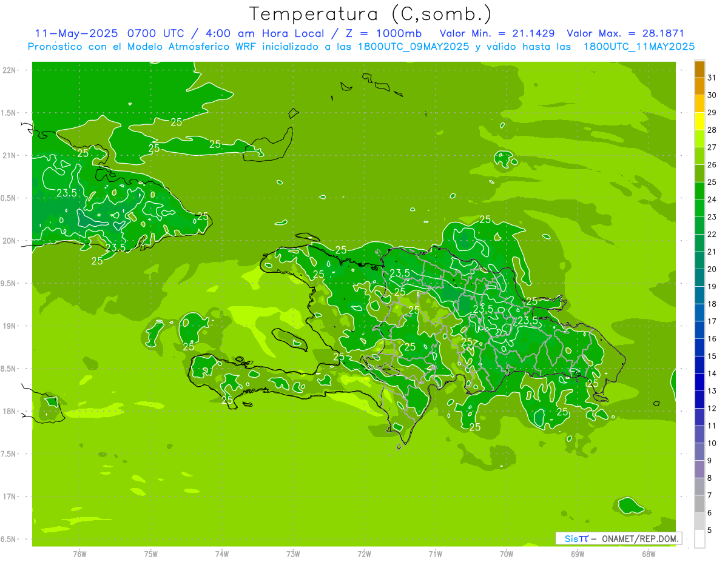Select the '11-May-2025 0700 UTC' date text
This screenshot has height=562, width=728.
tap(109, 33)
